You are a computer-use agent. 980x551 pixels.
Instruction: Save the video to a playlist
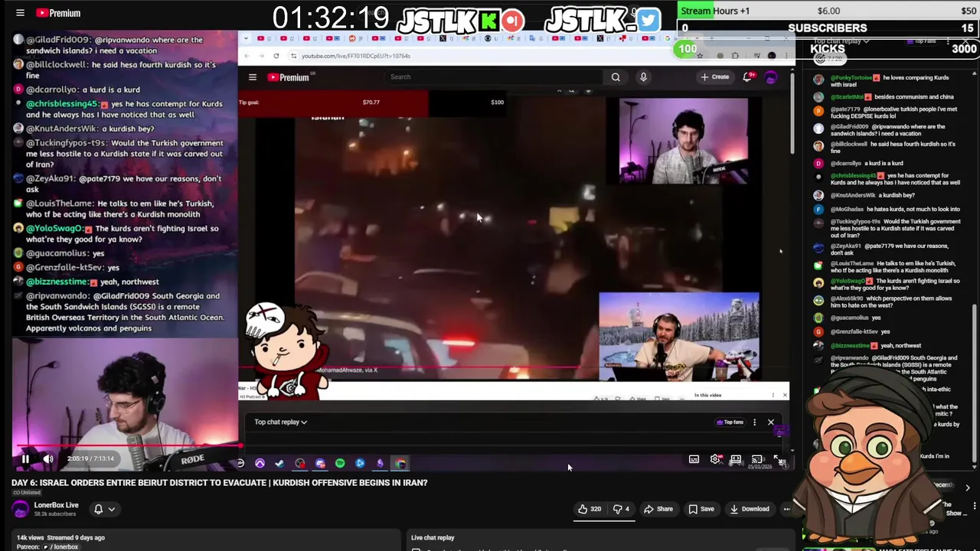coord(701,509)
